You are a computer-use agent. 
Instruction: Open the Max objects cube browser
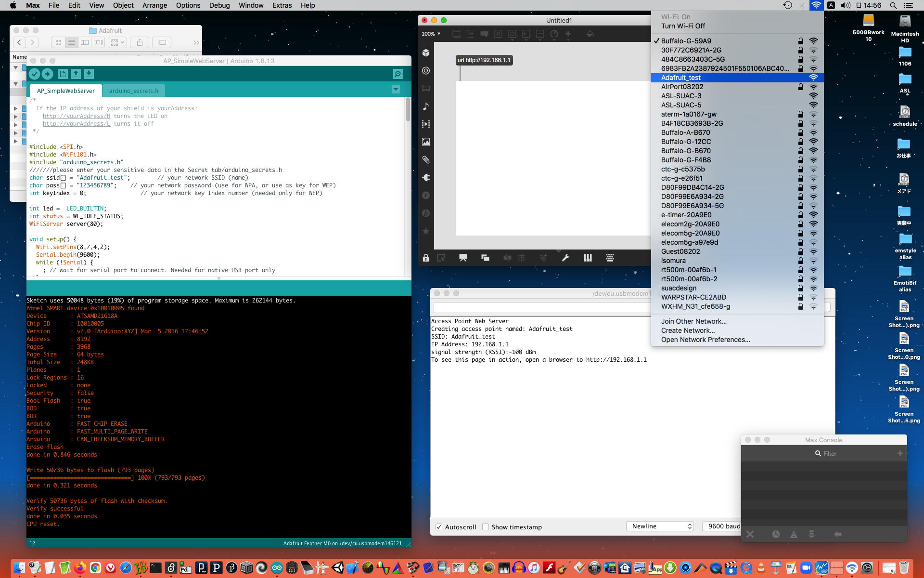tap(426, 53)
